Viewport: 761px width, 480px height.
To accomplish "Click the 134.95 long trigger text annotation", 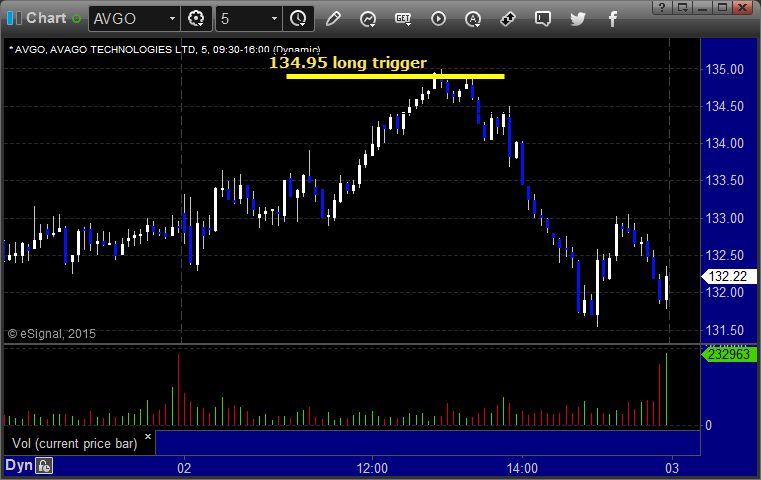I will coord(347,63).
